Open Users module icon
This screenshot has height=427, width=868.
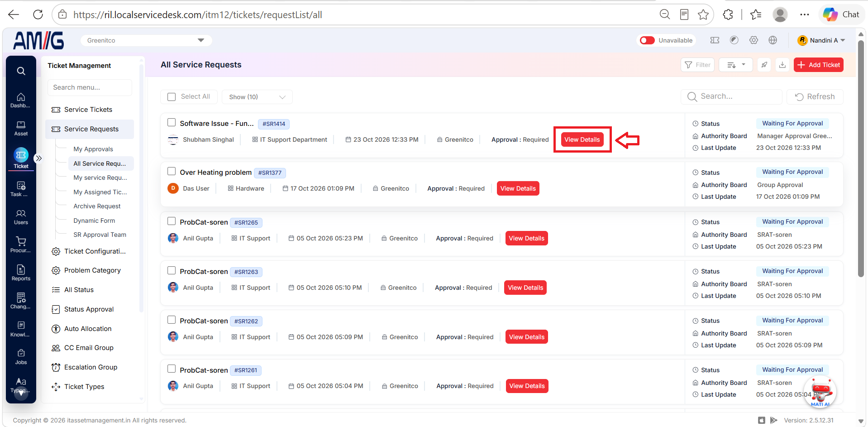pos(21,217)
